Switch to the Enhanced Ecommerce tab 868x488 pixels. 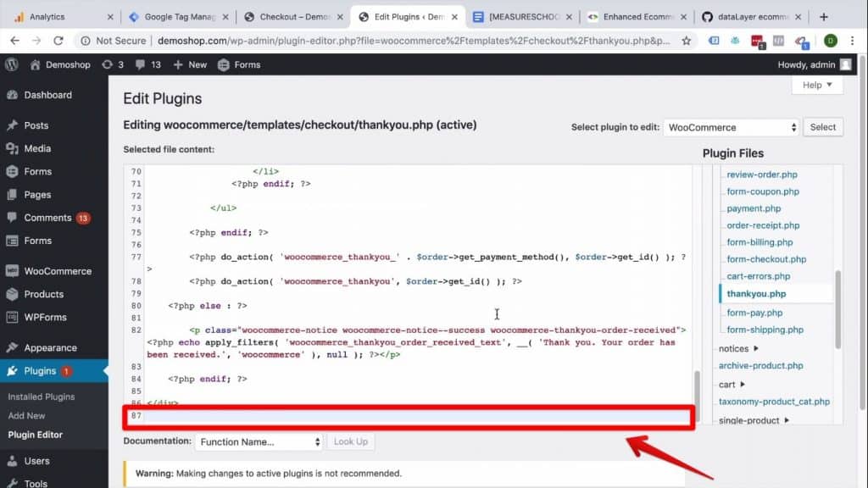(637, 17)
